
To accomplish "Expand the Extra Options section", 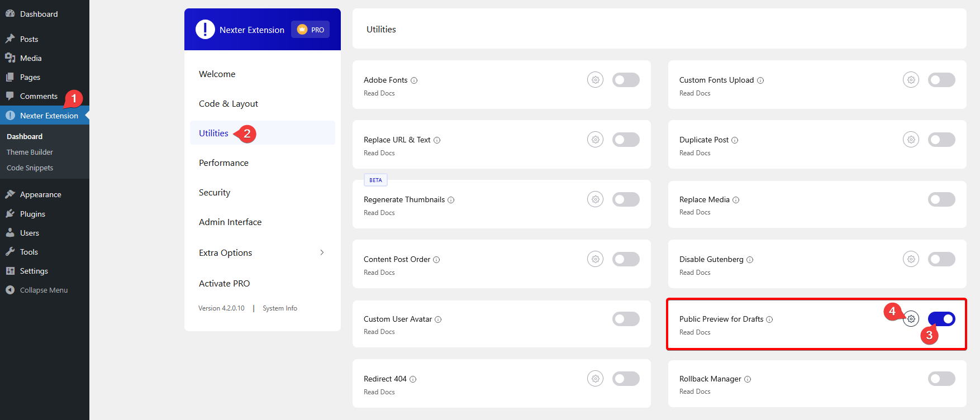I will click(225, 252).
